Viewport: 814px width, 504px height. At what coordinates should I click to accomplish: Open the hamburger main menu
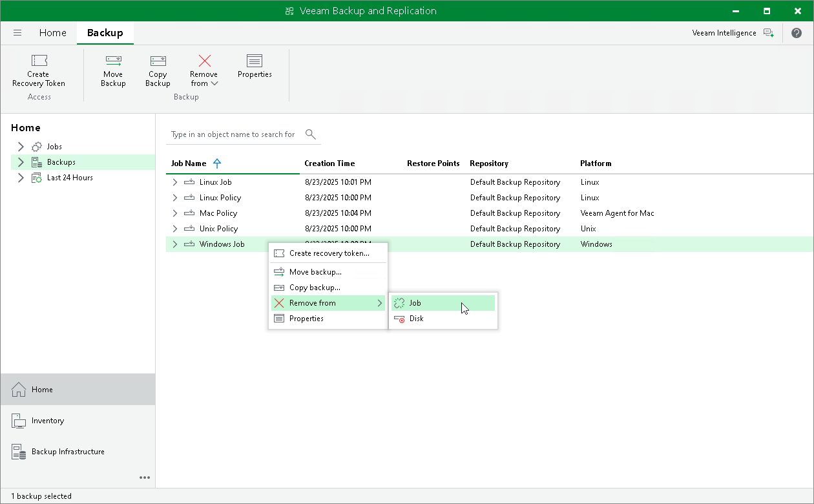(x=17, y=33)
